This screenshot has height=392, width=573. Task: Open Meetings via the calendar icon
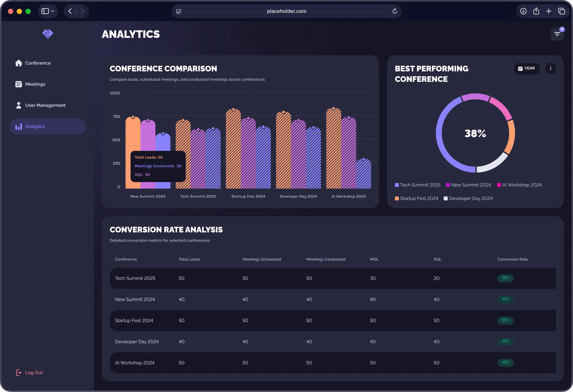pos(19,84)
